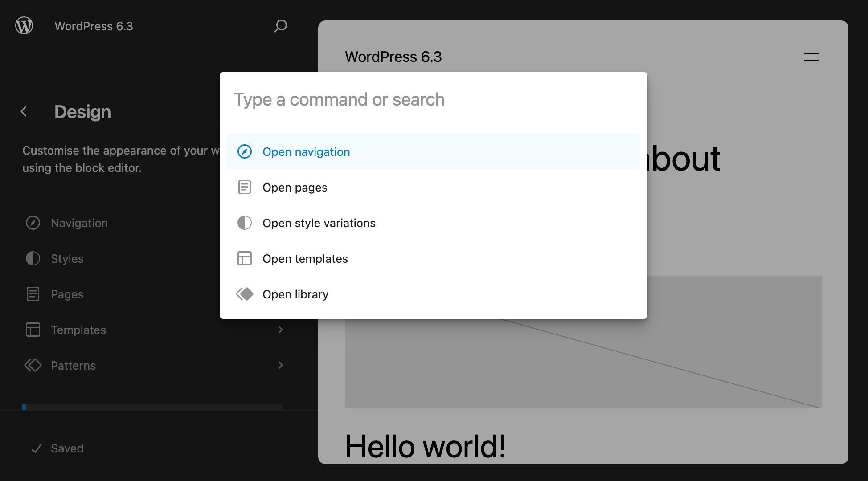Click the Templates layout icon
Screen dimensions: 868x481
click(x=33, y=330)
